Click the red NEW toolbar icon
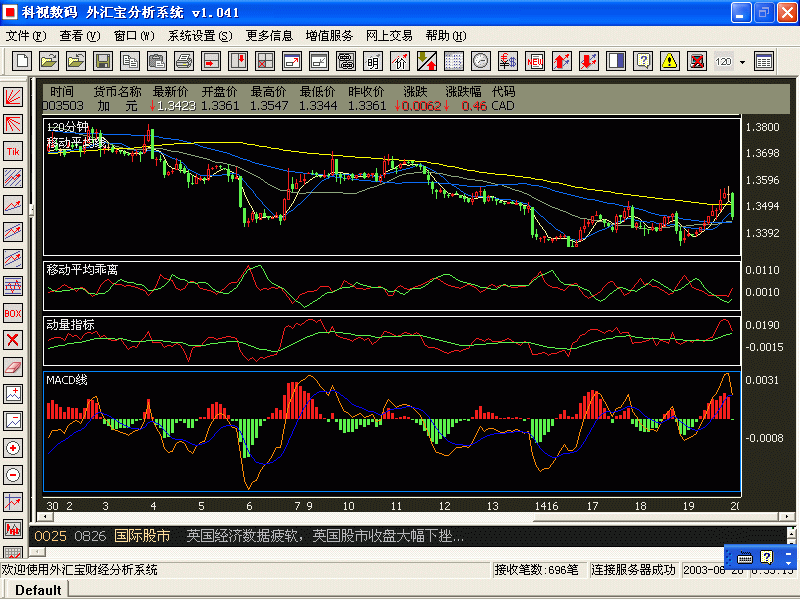 (x=535, y=61)
